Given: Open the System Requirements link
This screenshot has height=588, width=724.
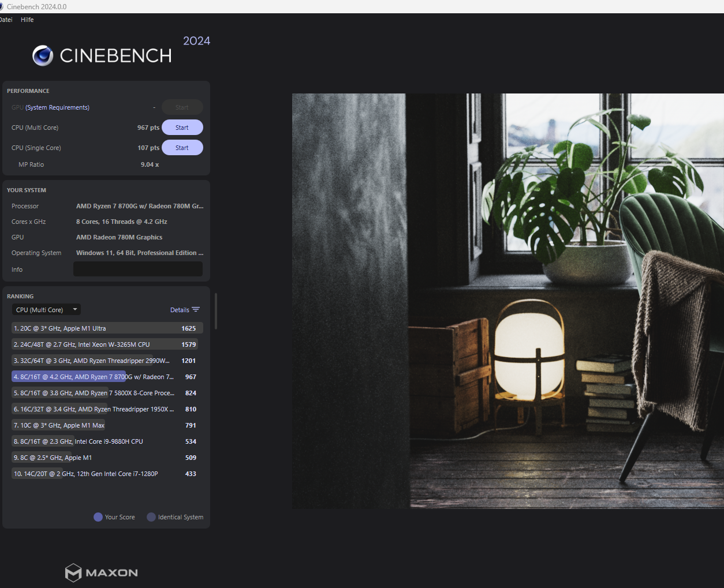Looking at the screenshot, I should (57, 107).
